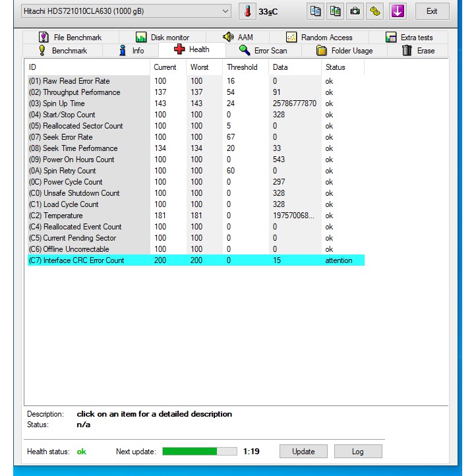
Task: Click the Next update progress bar
Action: coord(199,452)
